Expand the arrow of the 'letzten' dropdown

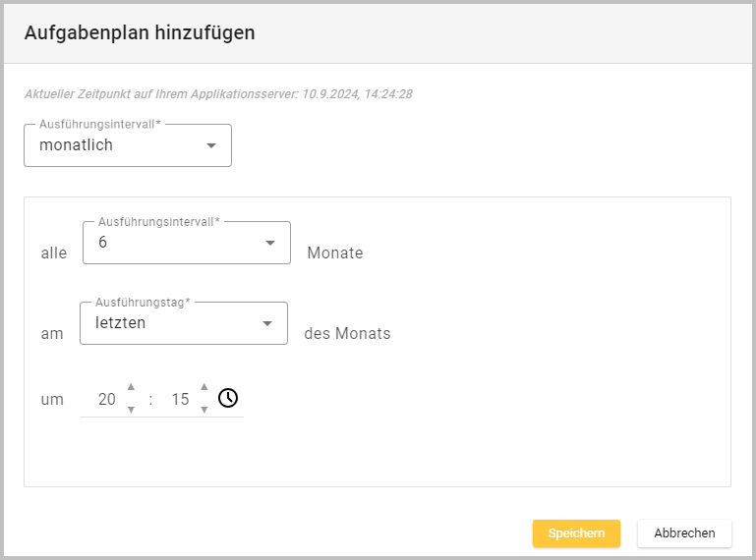[x=266, y=324]
